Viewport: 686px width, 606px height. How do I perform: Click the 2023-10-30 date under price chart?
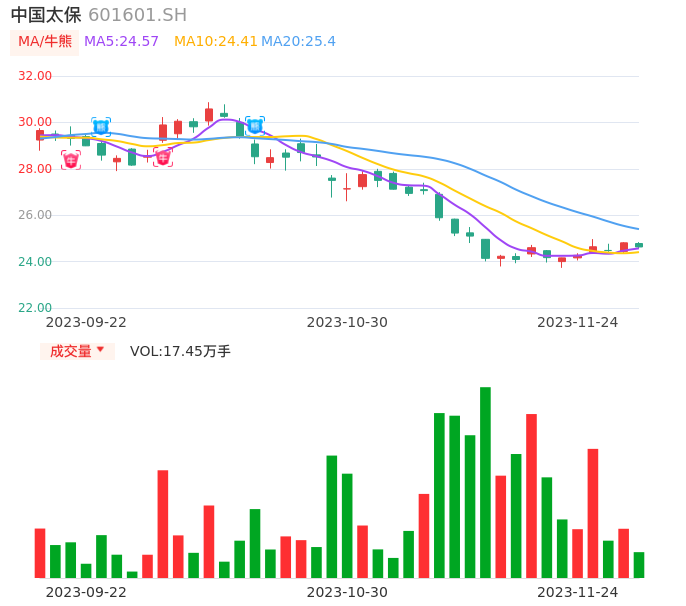coord(347,322)
